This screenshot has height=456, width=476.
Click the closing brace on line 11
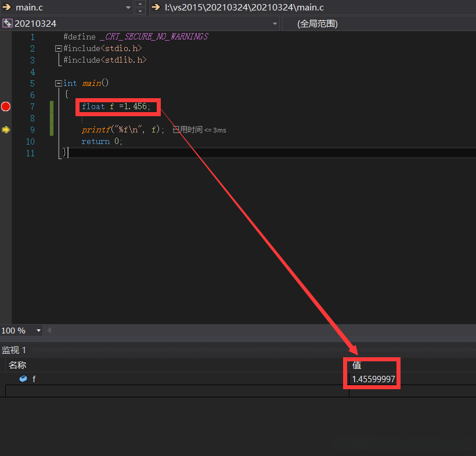click(x=64, y=152)
